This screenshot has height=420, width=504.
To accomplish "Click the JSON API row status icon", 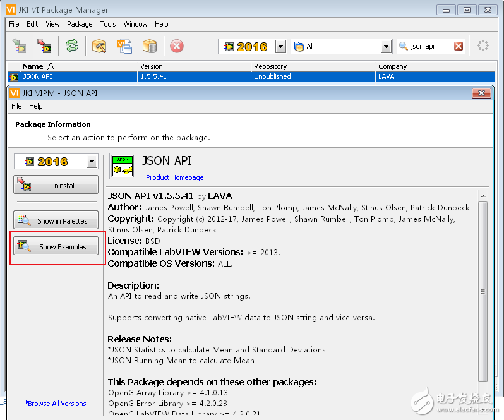I will coord(13,77).
